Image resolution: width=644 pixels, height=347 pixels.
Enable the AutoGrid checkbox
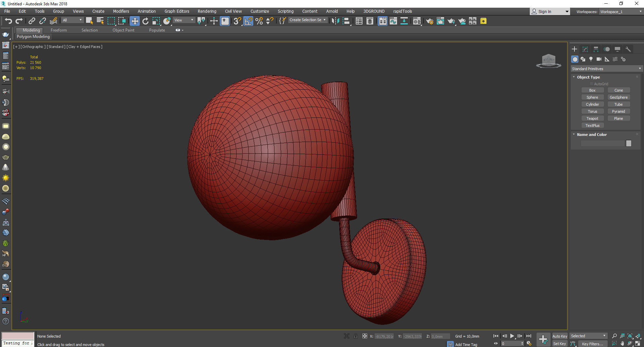[592, 84]
